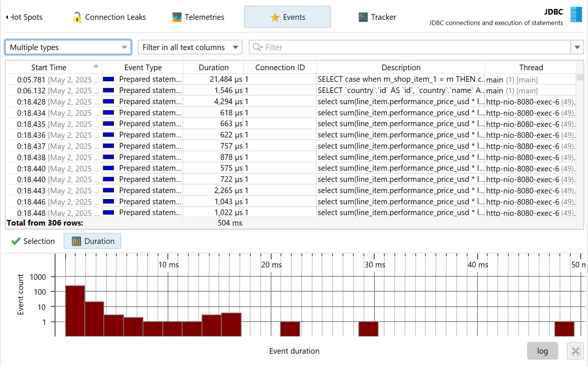The height and width of the screenshot is (366, 588).
Task: Click the JDBC database icon
Action: 576,15
